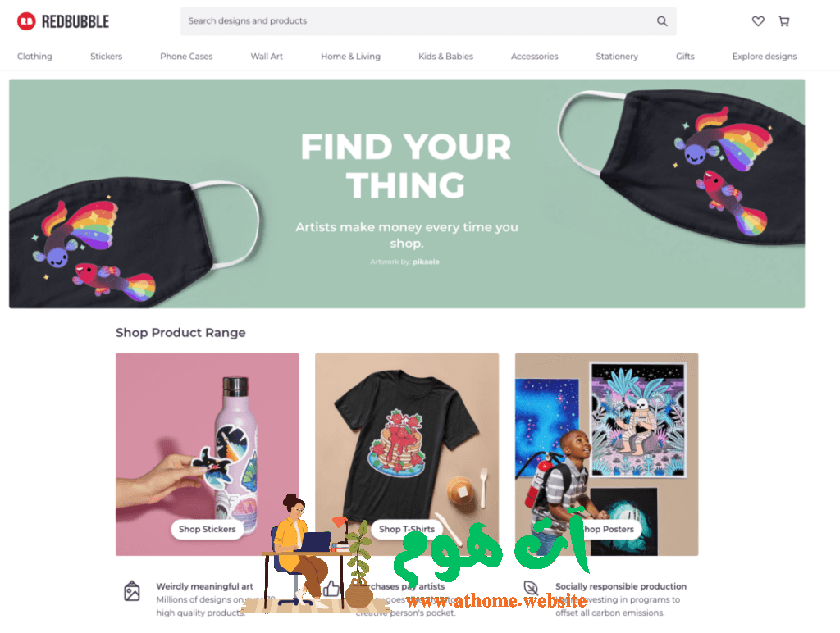Click the leaf socially responsible production icon

(x=531, y=587)
